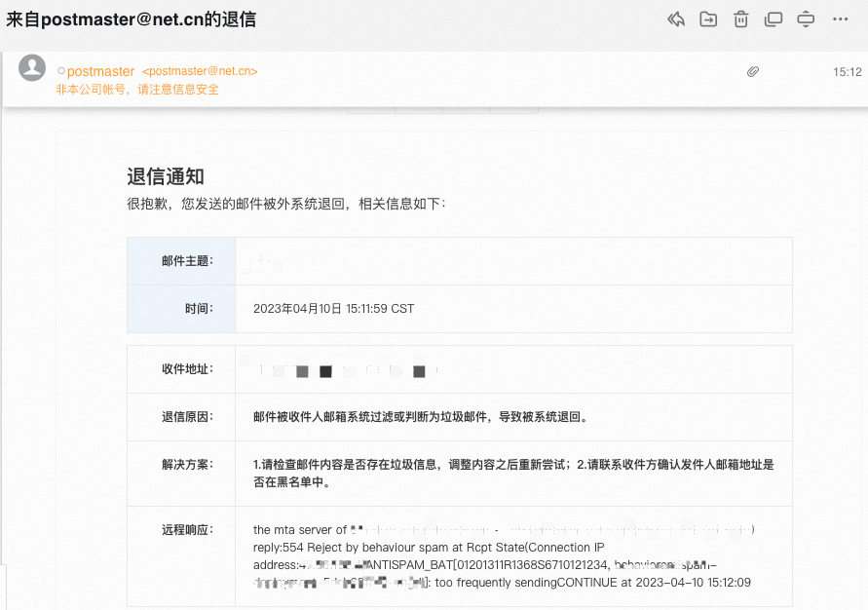Click the 退信通知 heading

(x=166, y=176)
